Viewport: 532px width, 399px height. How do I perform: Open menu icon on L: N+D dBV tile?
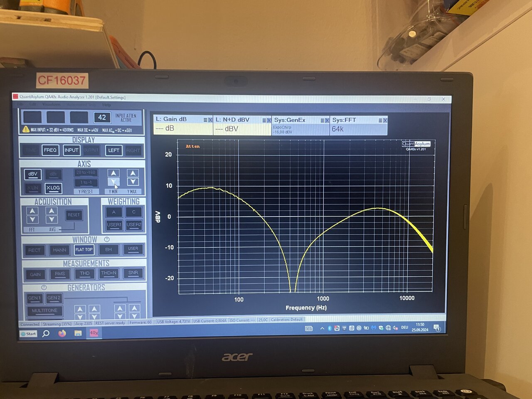click(x=264, y=120)
